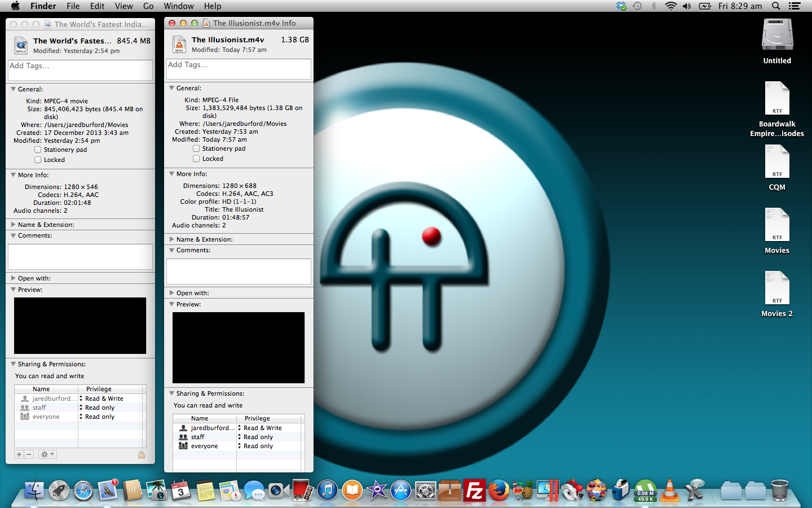
Task: Expand Open with in World's Fastest window
Action: [14, 278]
